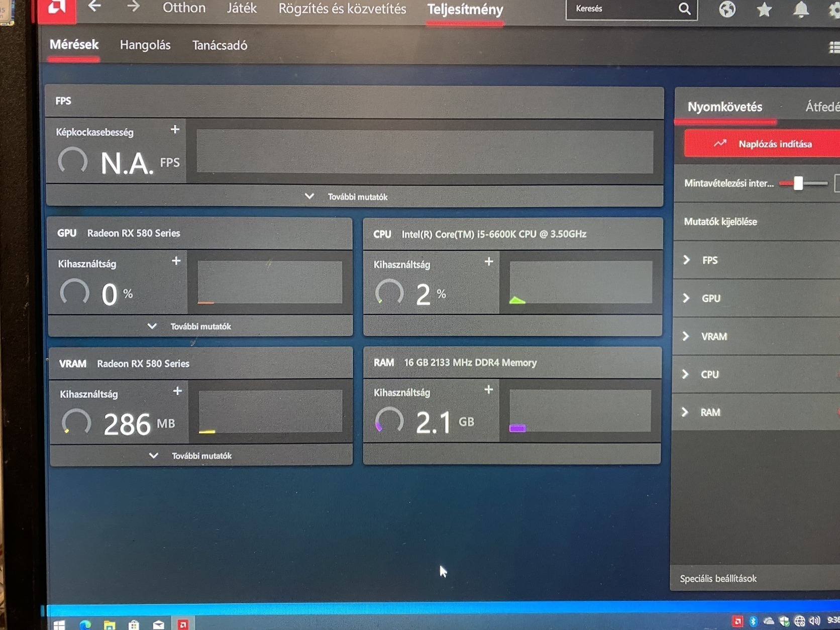Open favorites with the star icon
The image size is (840, 630).
click(764, 10)
